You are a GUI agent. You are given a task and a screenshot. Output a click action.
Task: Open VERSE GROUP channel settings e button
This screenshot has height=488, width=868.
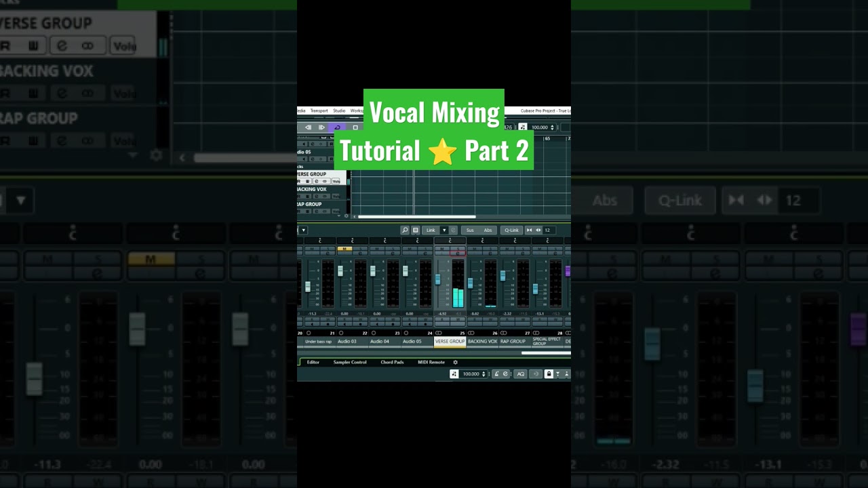coord(458,253)
